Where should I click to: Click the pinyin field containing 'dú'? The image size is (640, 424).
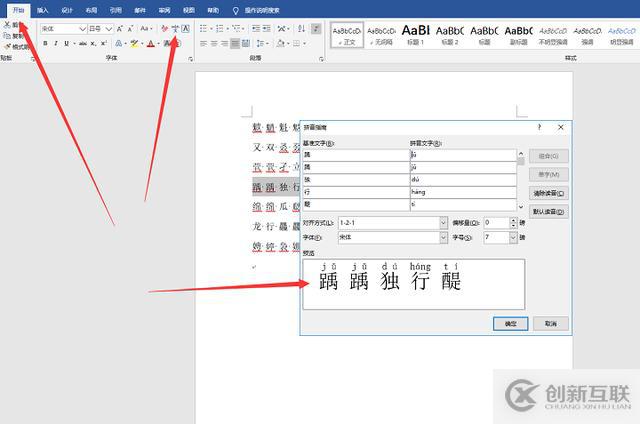[x=463, y=180]
